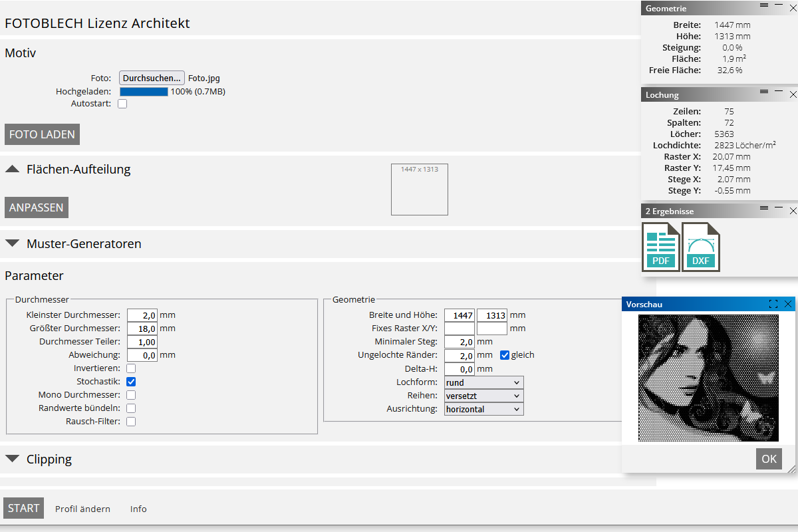798x532 pixels.
Task: Open the Ausrichtung dropdown showing horizontal
Action: coord(484,409)
